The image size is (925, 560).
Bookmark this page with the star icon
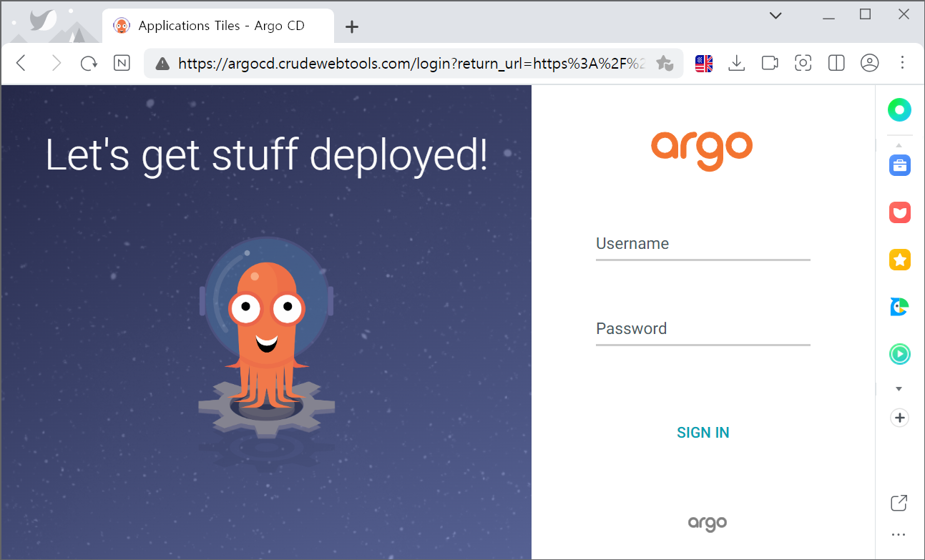pos(665,63)
